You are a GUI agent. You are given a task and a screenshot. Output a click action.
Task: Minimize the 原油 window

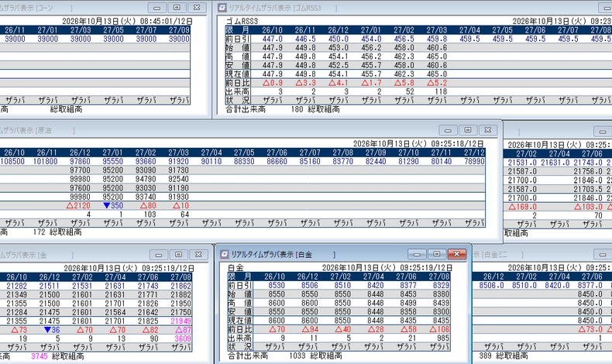(448, 130)
